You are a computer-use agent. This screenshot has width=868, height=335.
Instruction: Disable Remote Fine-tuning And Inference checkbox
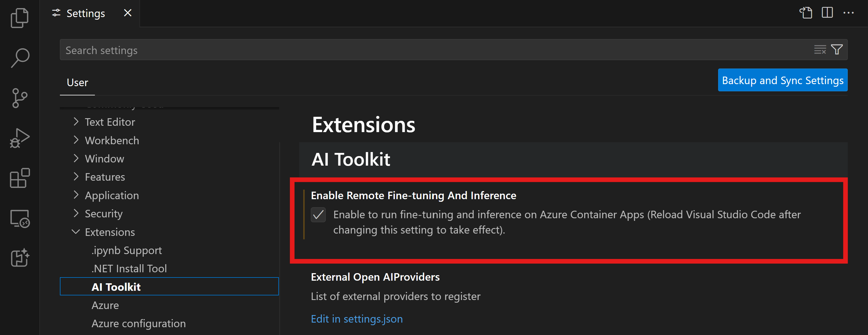coord(318,215)
